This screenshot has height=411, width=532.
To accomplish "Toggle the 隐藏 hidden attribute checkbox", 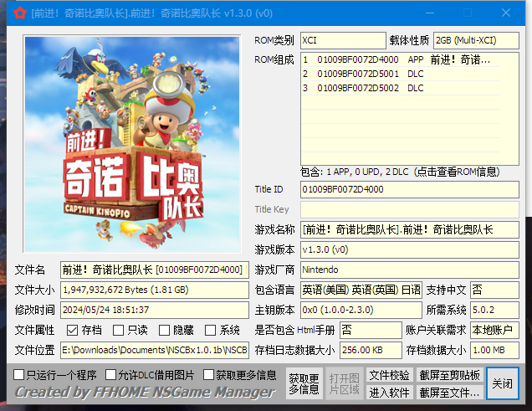I will click(164, 330).
